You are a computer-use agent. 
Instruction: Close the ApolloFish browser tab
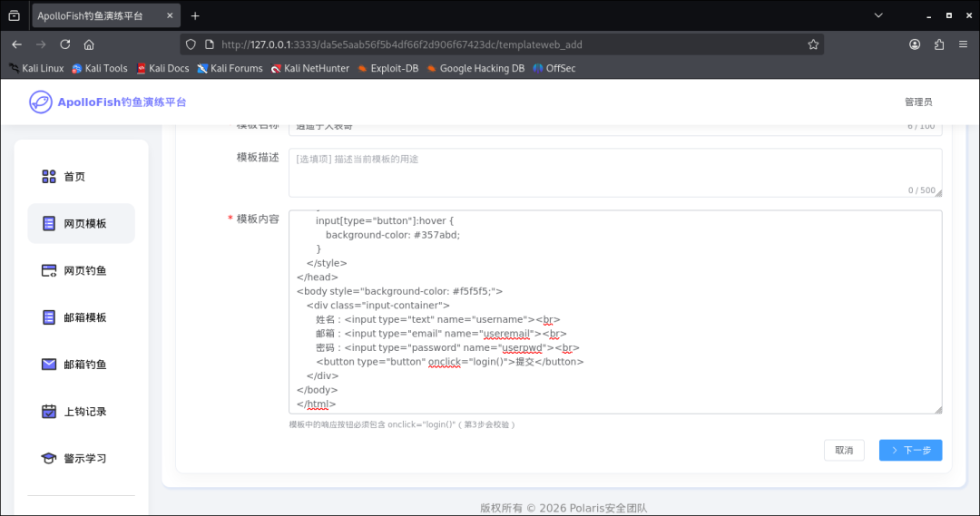point(170,15)
